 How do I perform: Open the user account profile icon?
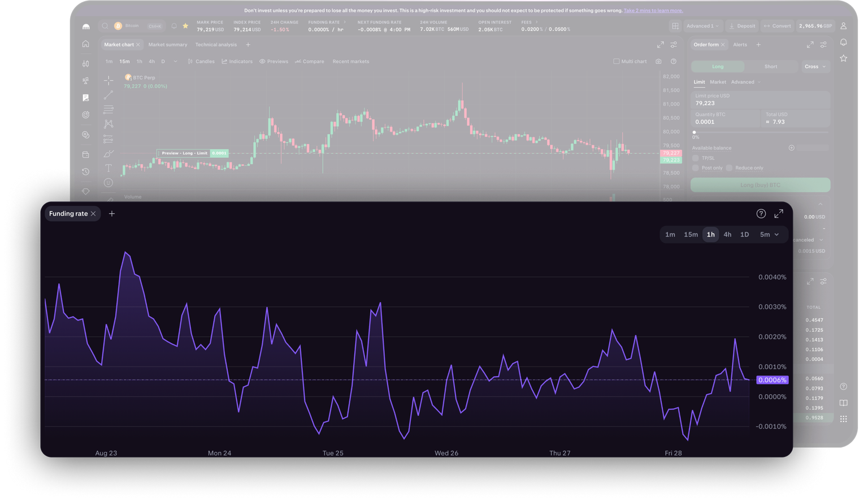point(844,26)
